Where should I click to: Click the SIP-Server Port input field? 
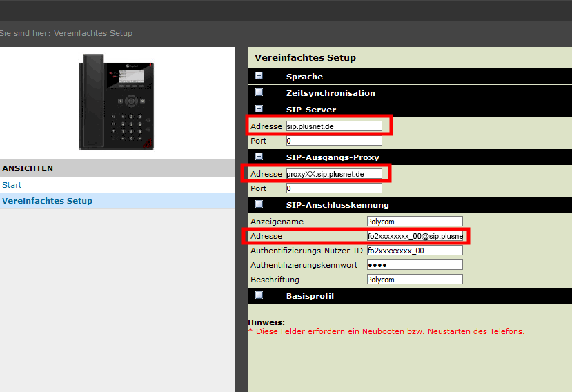[x=334, y=141]
